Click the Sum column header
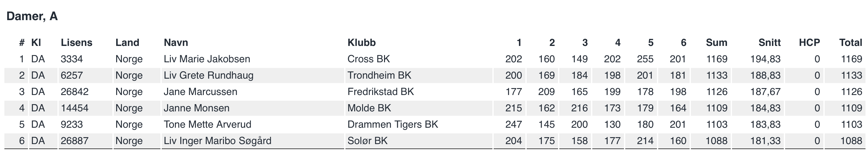This screenshot has height=151, width=868. [x=716, y=42]
